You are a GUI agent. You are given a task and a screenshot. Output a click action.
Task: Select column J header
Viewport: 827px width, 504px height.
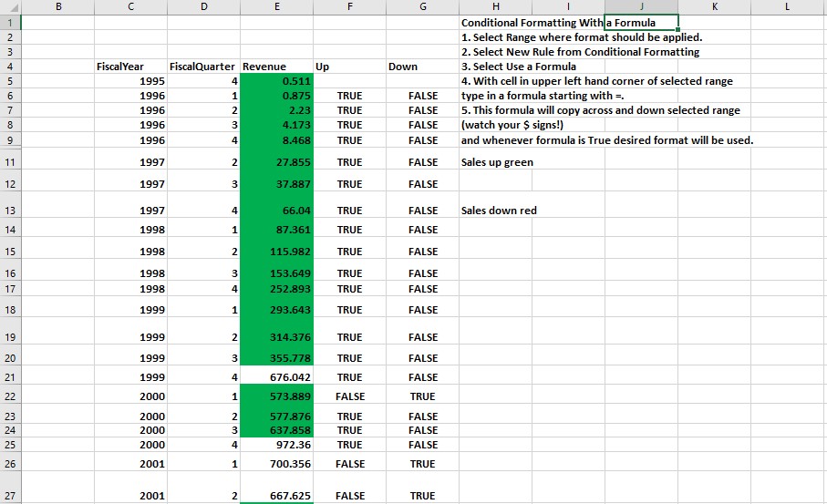click(x=640, y=6)
